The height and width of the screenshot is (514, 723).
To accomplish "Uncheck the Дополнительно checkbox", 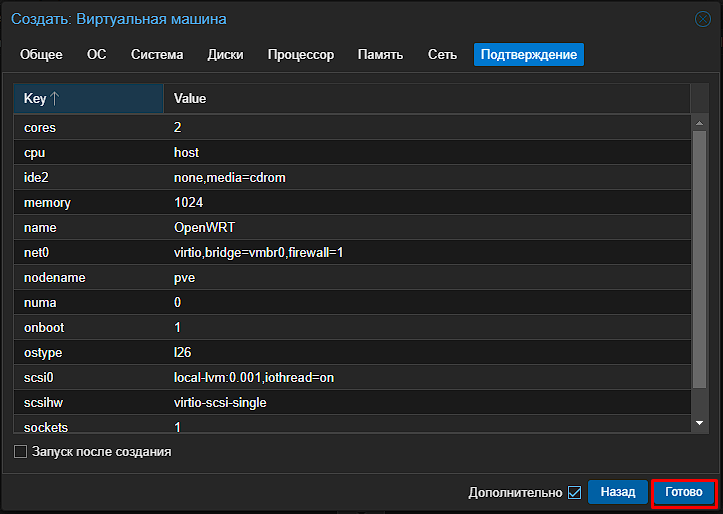I will click(x=575, y=492).
